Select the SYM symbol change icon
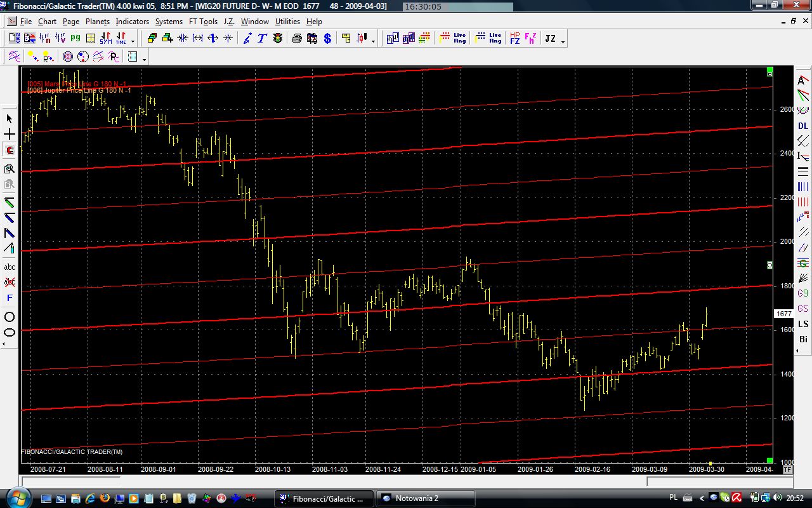812x508 pixels. (x=105, y=39)
